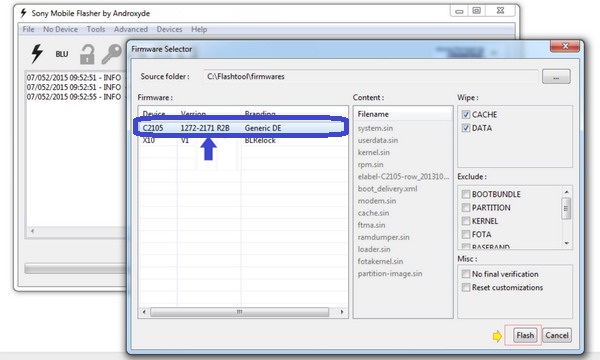Click cache.sin in the content list
The image size is (600, 360).
coord(373,213)
